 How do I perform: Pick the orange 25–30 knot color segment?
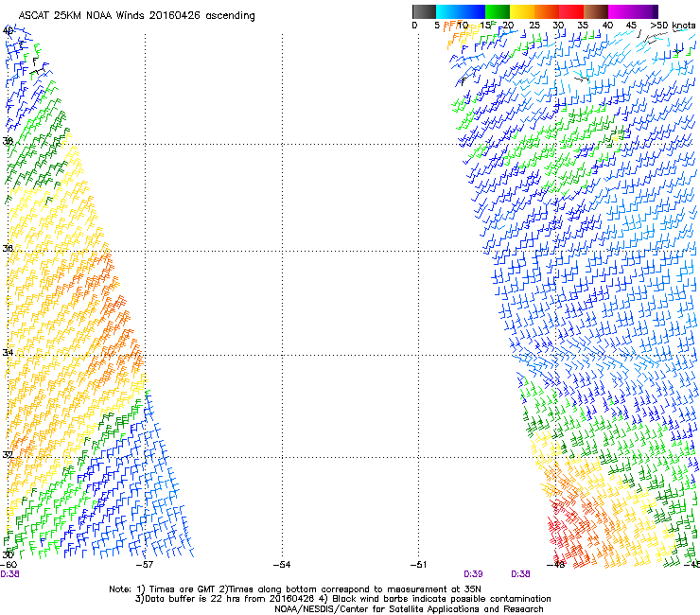(x=547, y=11)
